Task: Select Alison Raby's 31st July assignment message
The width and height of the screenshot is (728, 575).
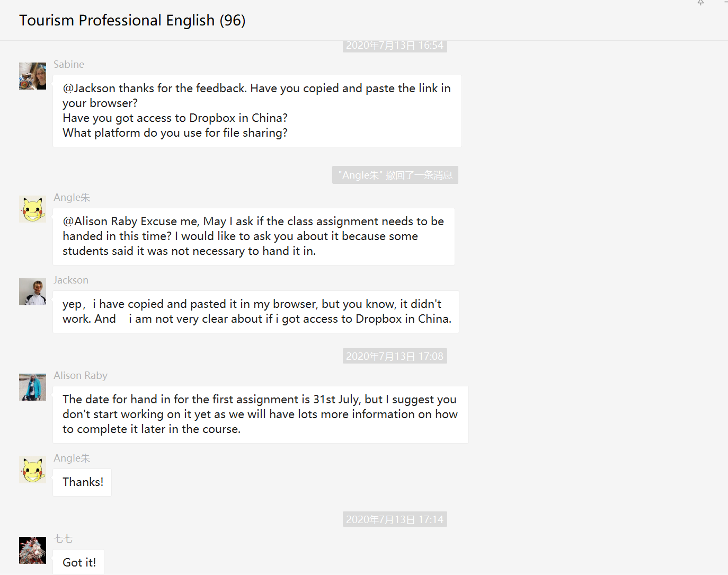Action: click(260, 414)
